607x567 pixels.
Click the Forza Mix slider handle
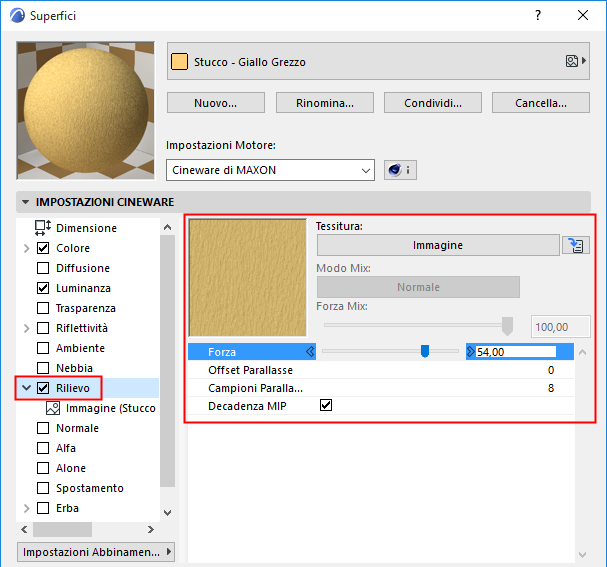[507, 326]
